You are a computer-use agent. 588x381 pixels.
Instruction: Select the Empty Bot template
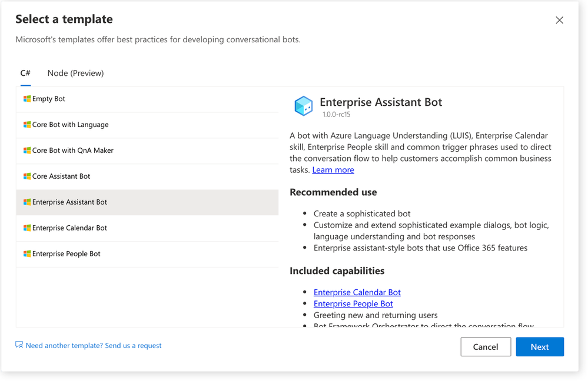point(147,99)
